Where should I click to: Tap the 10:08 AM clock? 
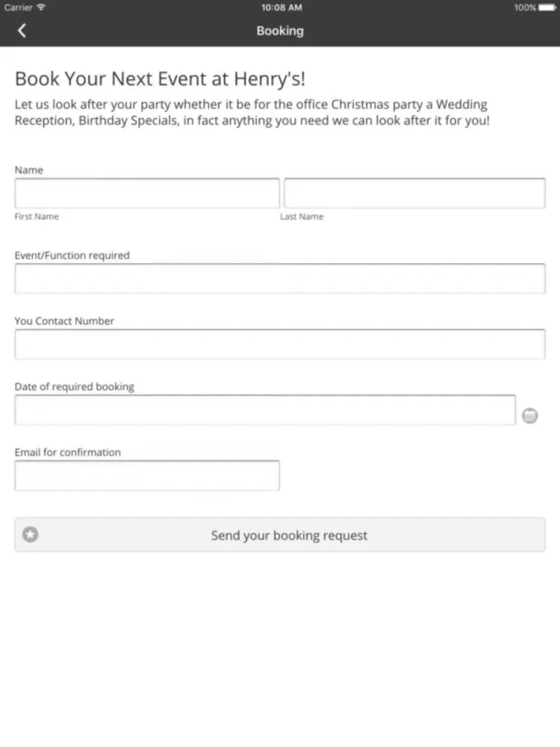coord(281,7)
